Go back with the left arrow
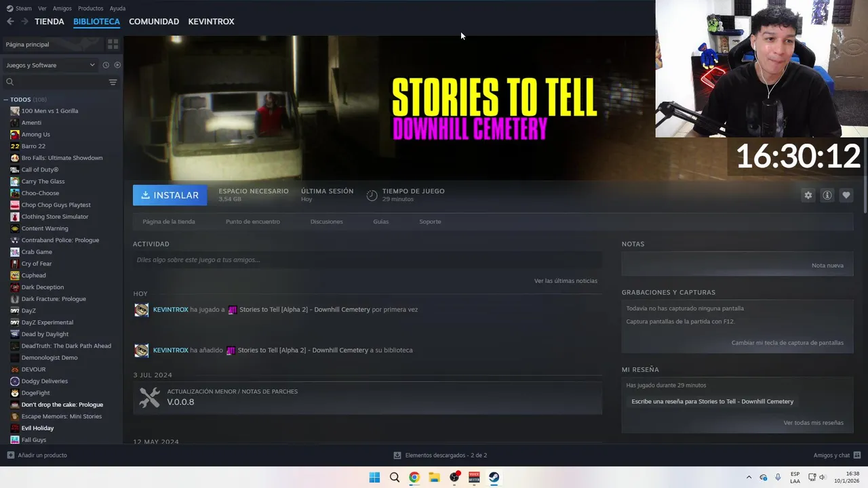Image resolution: width=868 pixels, height=488 pixels. 10,22
